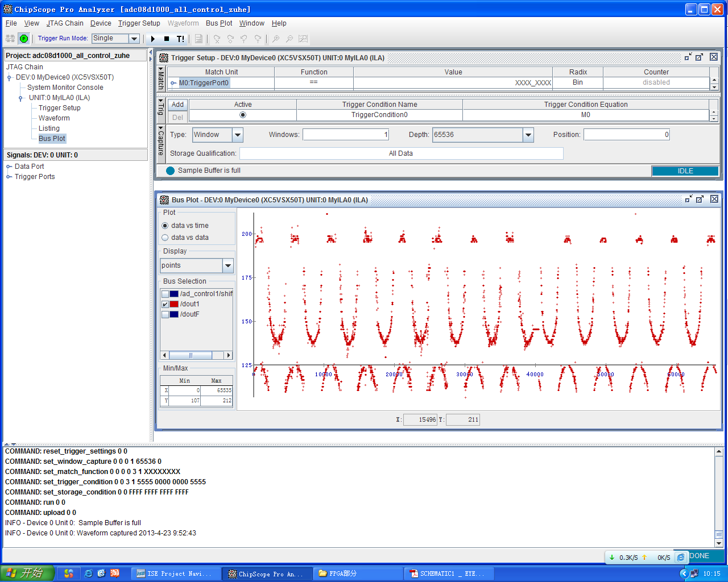Uncheck the /dout1 bus checkbox
Screen dimensions: 728x582
166,304
